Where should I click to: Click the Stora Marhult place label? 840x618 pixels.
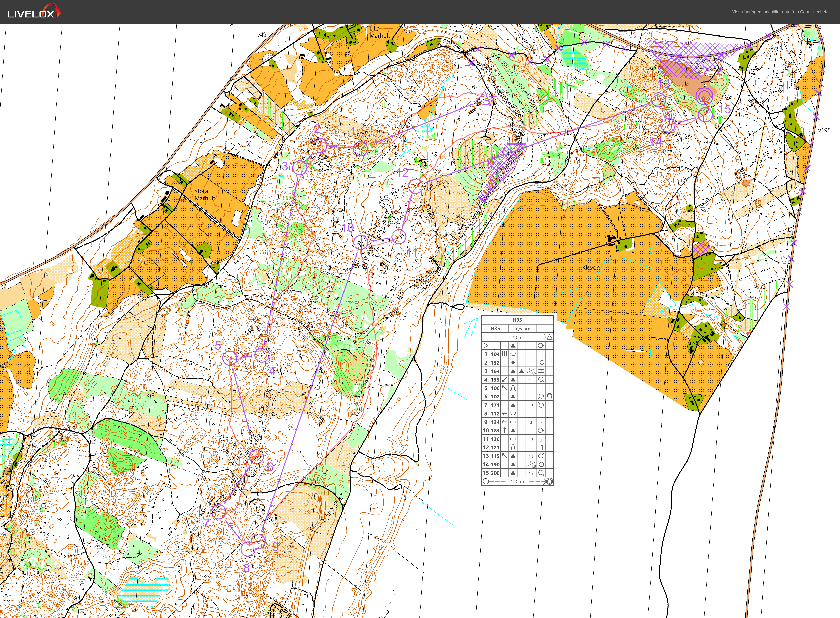click(x=205, y=195)
